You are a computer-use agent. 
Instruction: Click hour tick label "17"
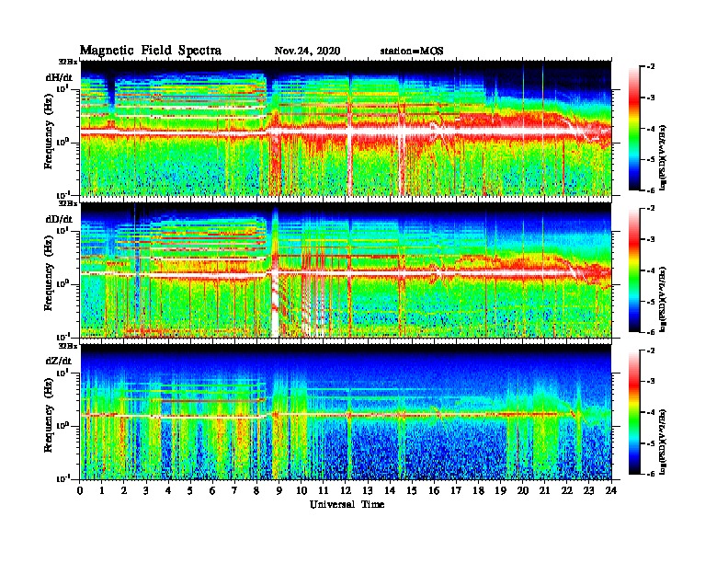point(457,490)
